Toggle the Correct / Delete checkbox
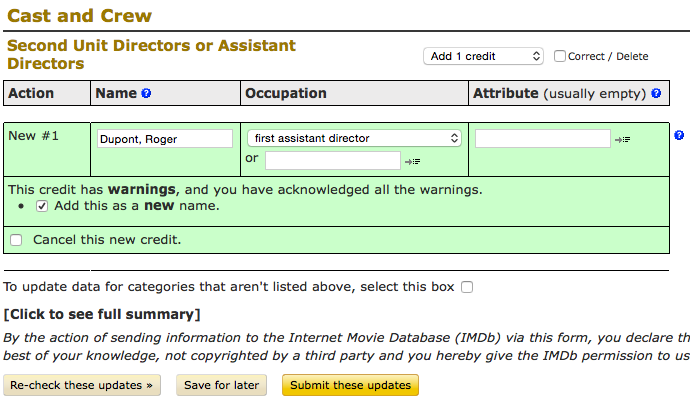Image resolution: width=690 pixels, height=400 pixels. [560, 56]
